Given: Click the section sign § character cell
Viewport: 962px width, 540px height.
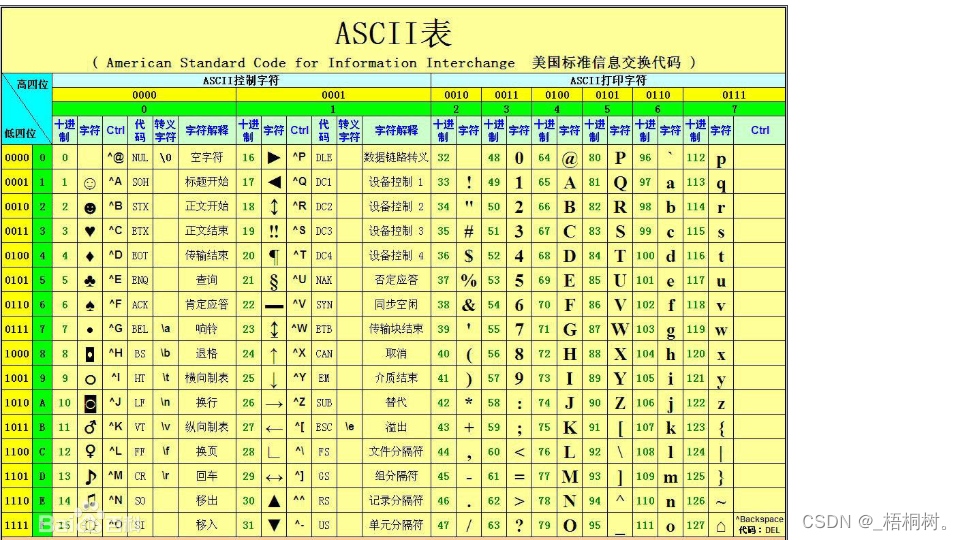Looking at the screenshot, I should click(274, 280).
